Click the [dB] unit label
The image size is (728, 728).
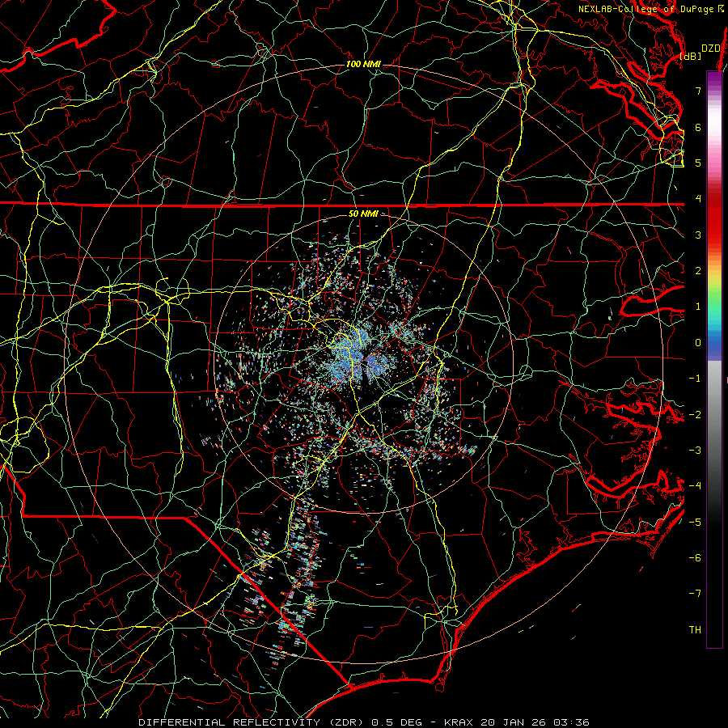(691, 56)
